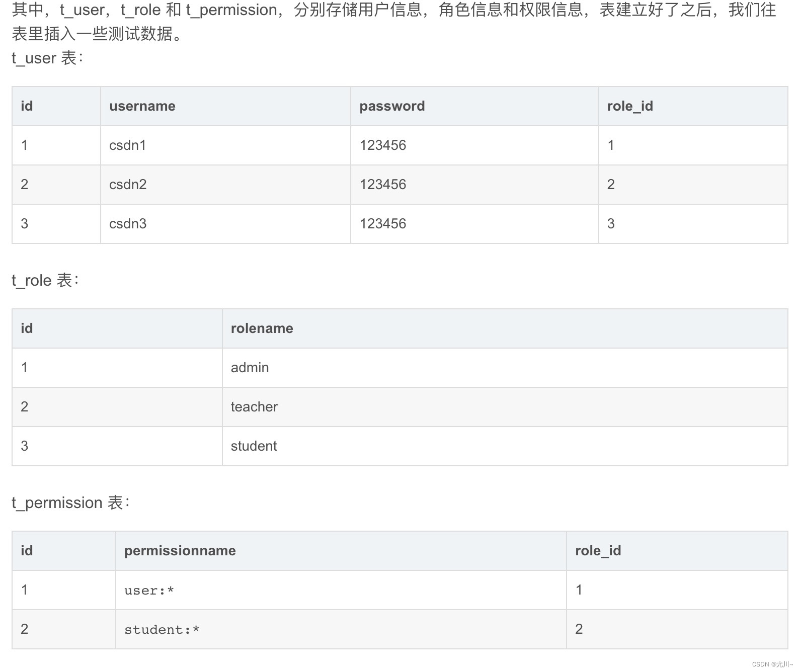Select the csdn3 username cell

pyautogui.click(x=225, y=224)
